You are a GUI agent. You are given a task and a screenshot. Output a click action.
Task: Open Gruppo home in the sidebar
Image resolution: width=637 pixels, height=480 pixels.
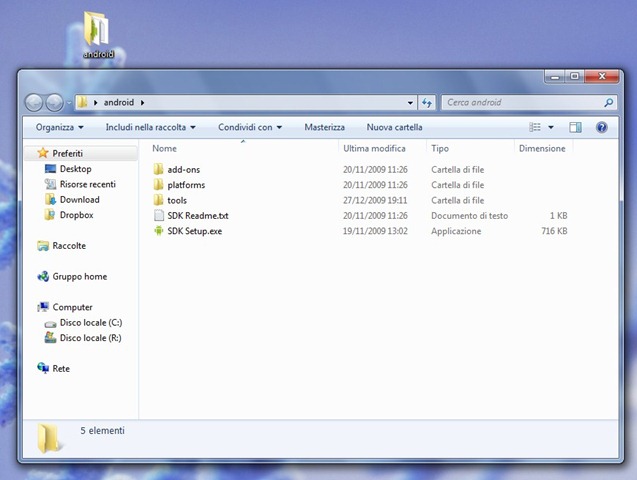80,277
